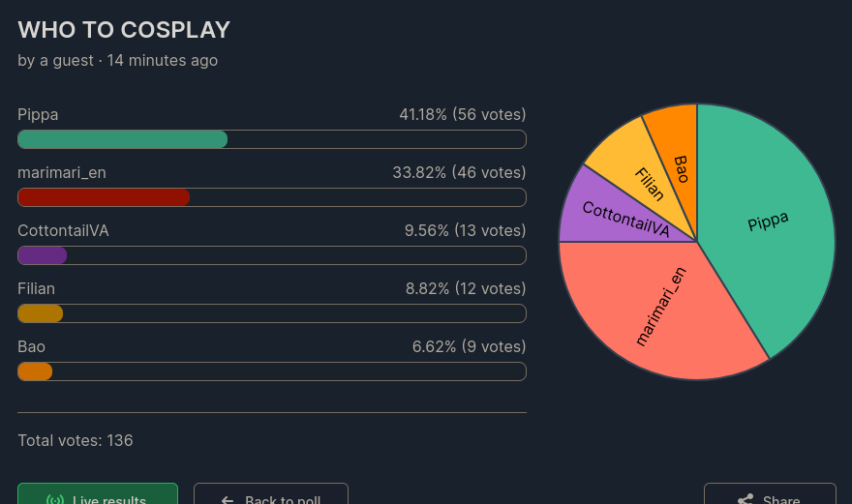Click the Share icon
Screen dimensions: 852x504
tap(745, 500)
